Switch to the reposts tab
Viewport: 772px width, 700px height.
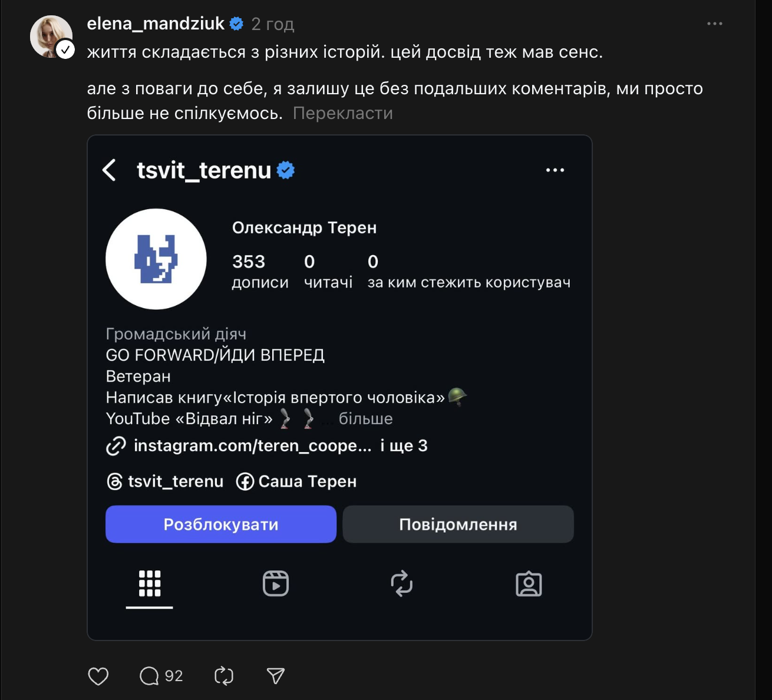[x=402, y=584]
